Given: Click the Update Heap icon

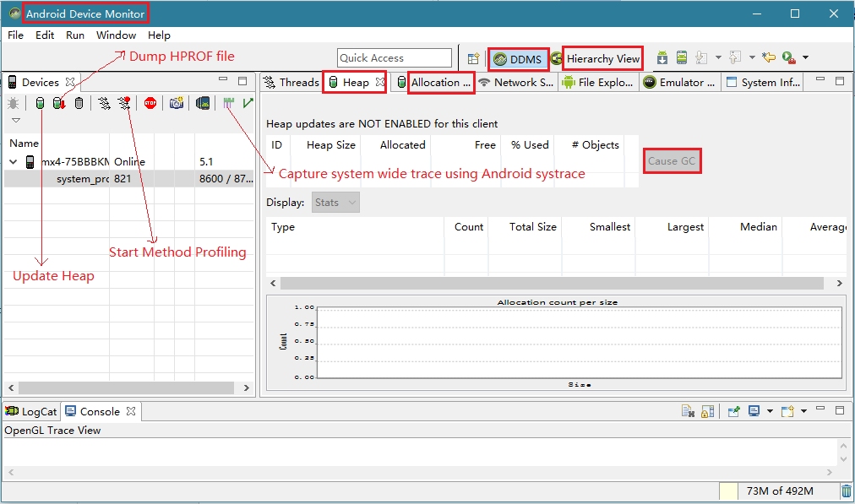Looking at the screenshot, I should pos(40,103).
